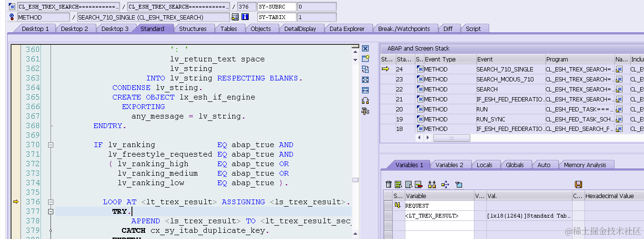This screenshot has height=239, width=644.
Task: Click navigation icon in SEARCH_710_SINGLE stack row
Action: tap(619, 70)
